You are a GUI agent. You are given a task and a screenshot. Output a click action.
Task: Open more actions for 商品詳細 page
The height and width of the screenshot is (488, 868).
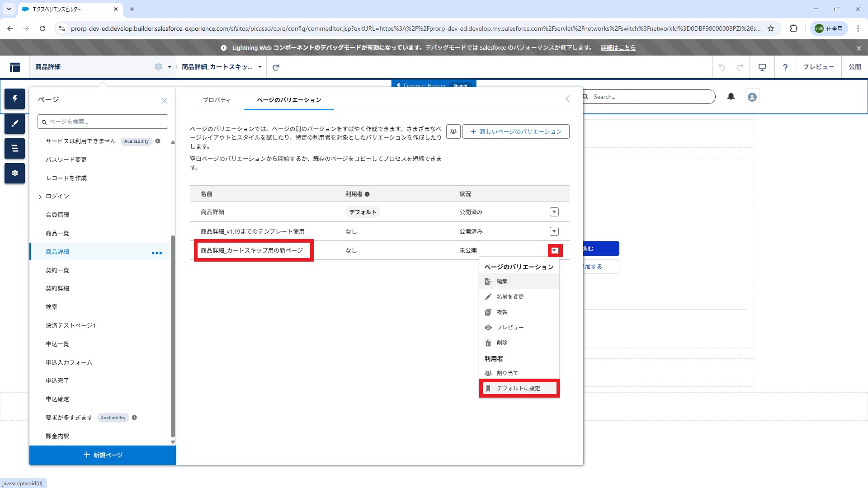point(157,253)
